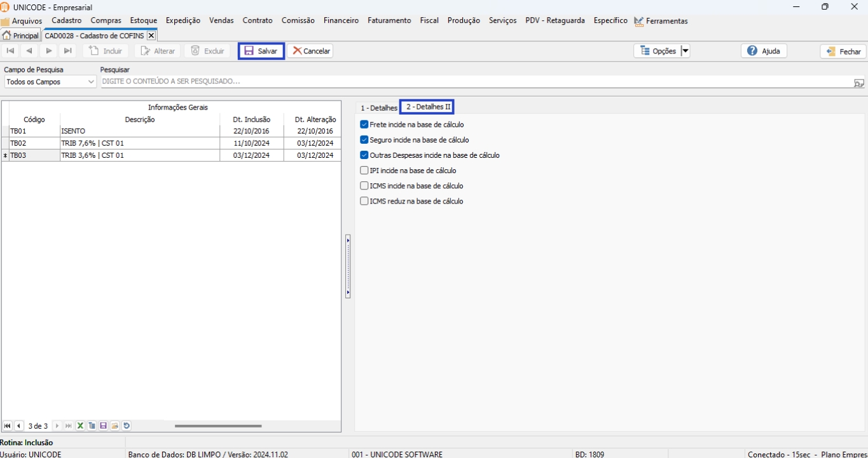Click the purple save-layout icon in grid footer
The image size is (868, 458).
click(104, 426)
